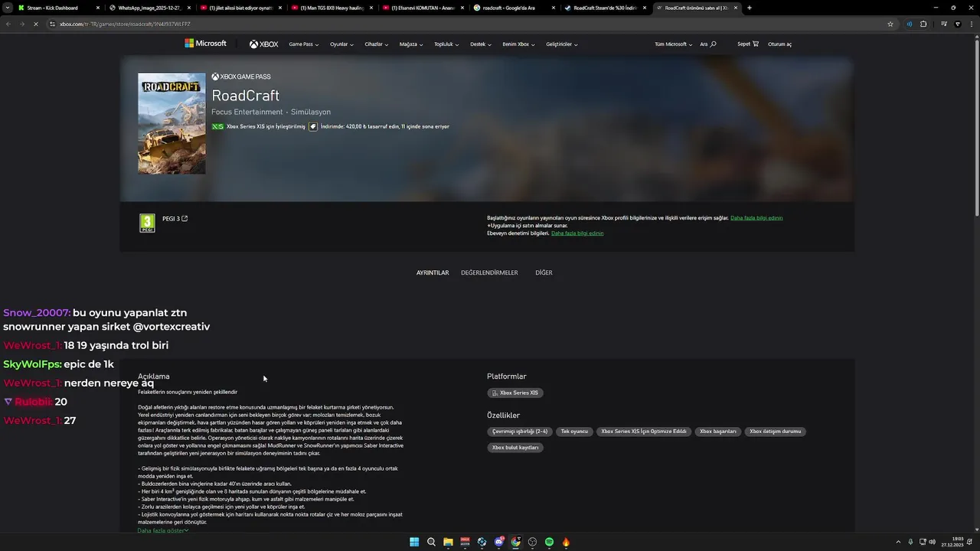Click the Xbox iletişim durumu tag
Screen dimensions: 980x551
pos(775,432)
